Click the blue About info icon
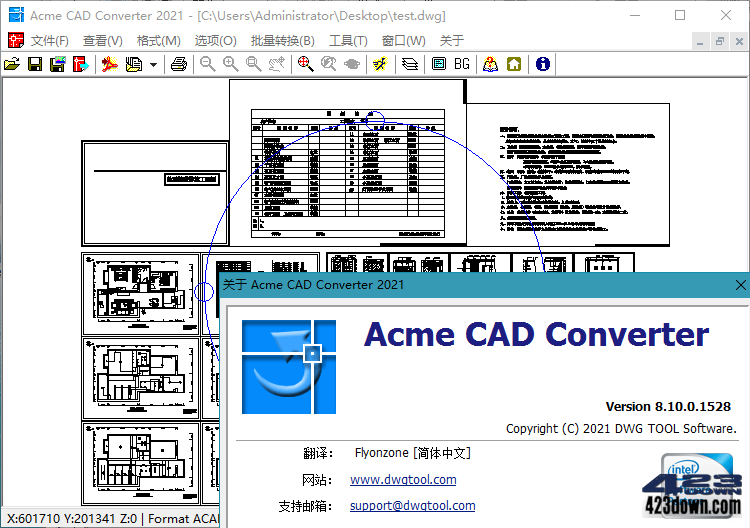The width and height of the screenshot is (750, 528). (x=543, y=64)
